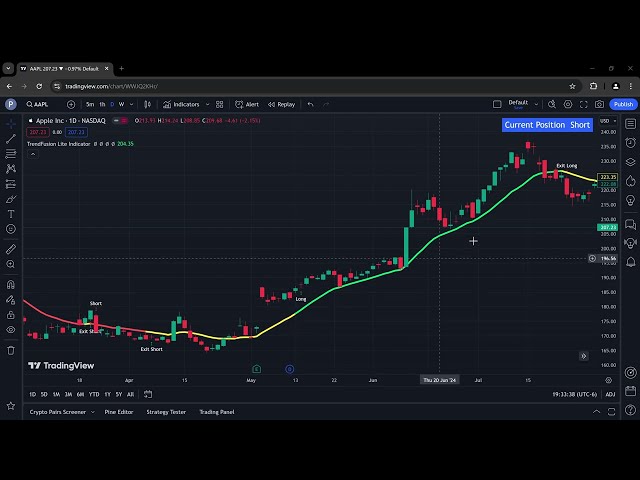Select the ruler measure tool
This screenshot has width=640, height=480.
11,249
